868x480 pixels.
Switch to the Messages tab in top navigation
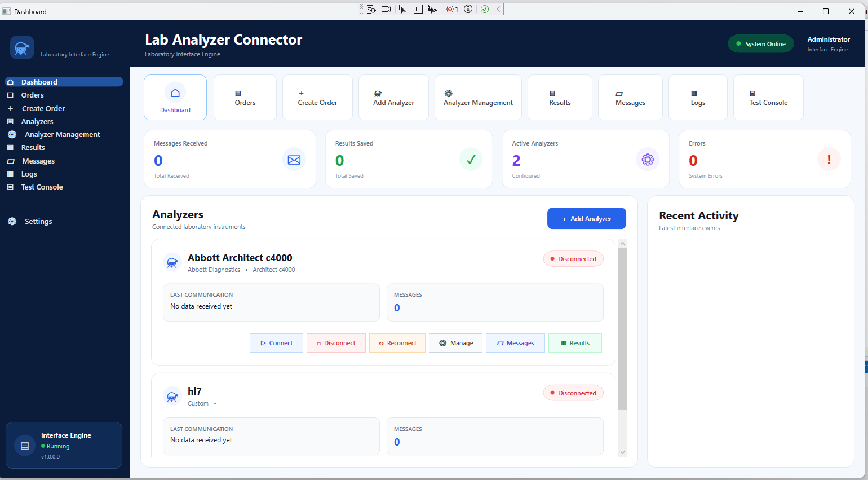630,97
